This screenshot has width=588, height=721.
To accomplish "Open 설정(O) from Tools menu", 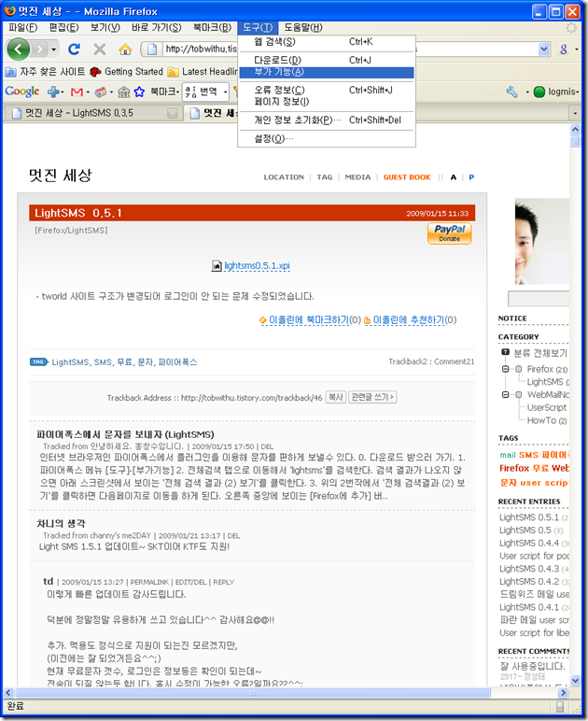I will pos(327,138).
